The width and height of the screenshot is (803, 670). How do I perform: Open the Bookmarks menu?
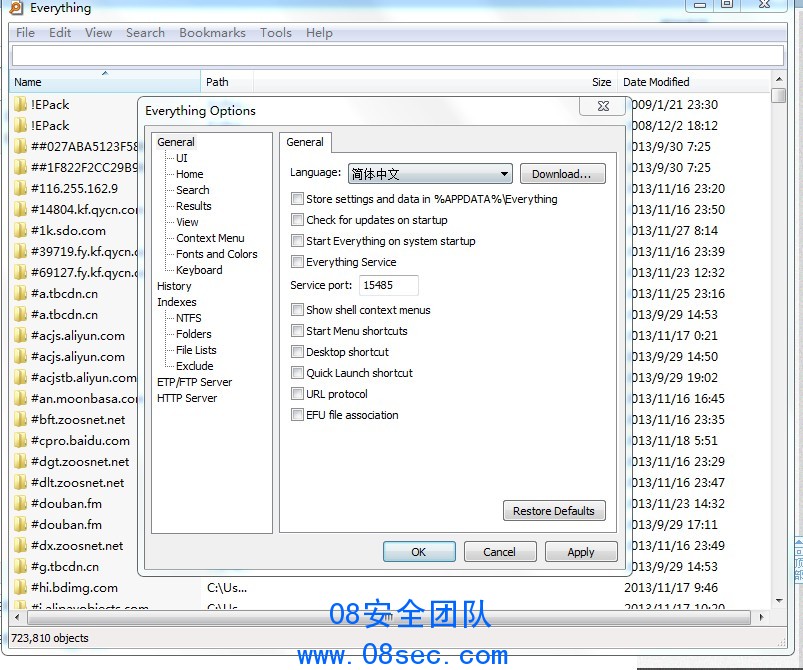pos(213,33)
